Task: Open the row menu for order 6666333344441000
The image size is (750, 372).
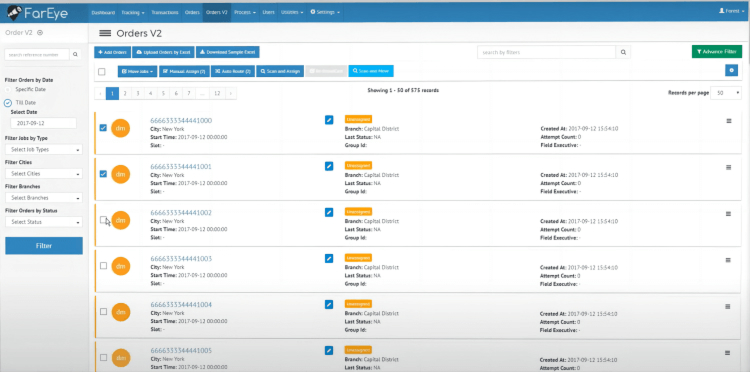Action: (728, 121)
